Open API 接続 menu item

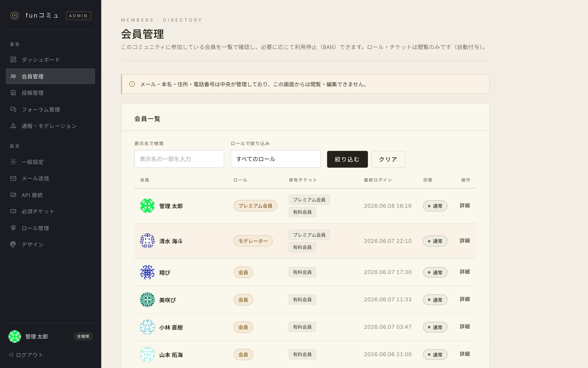[x=50, y=195]
